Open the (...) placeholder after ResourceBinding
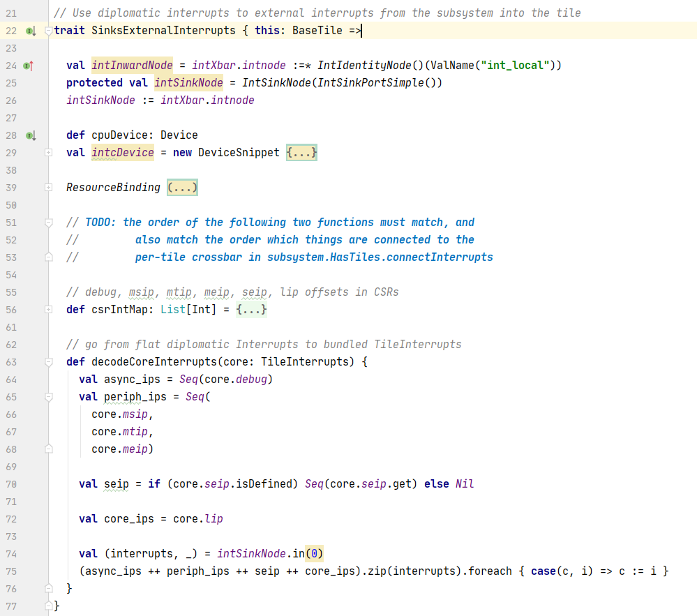697x616 pixels. pos(182,188)
